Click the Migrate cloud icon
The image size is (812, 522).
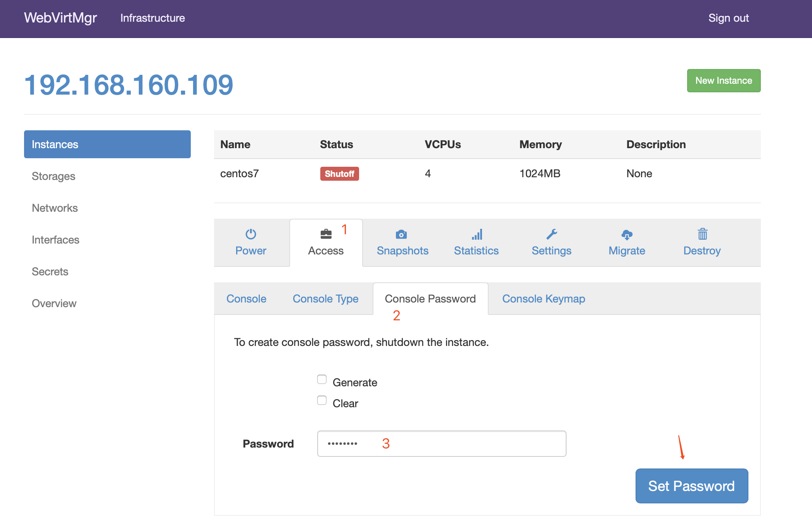627,234
